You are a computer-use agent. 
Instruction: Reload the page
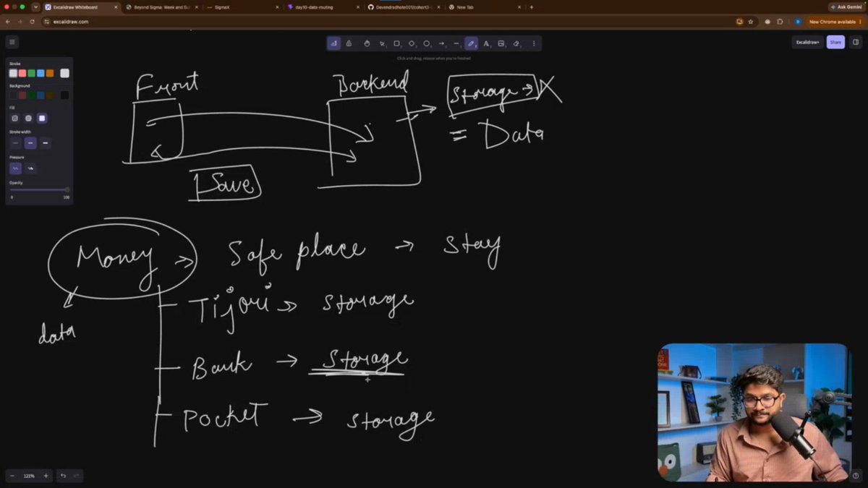click(x=32, y=22)
